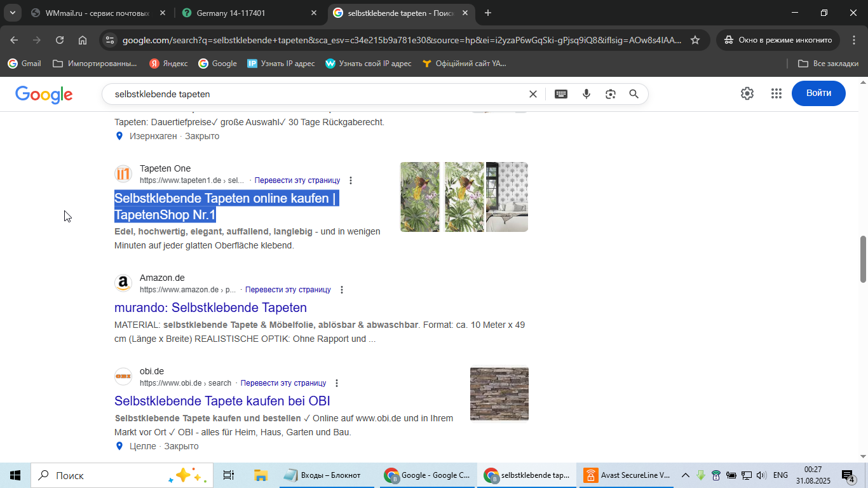
Task: Open Узнать IP адрес bookmark
Action: coord(281,64)
